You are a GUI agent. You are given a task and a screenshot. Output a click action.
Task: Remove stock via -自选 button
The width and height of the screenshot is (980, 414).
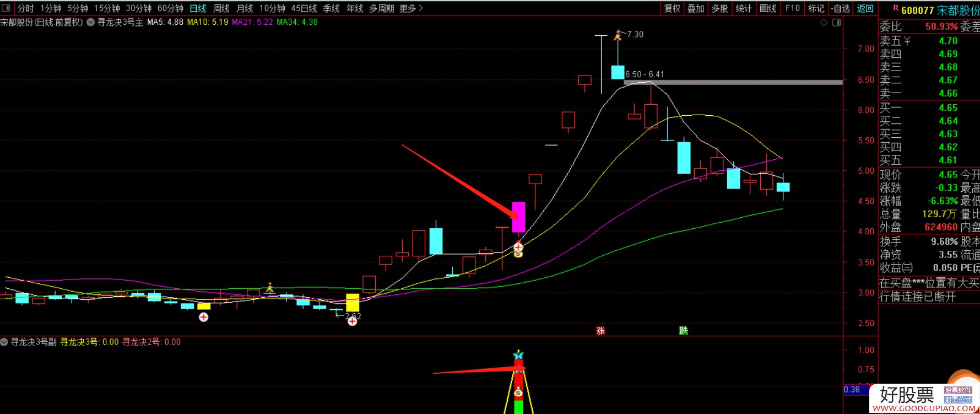(841, 8)
